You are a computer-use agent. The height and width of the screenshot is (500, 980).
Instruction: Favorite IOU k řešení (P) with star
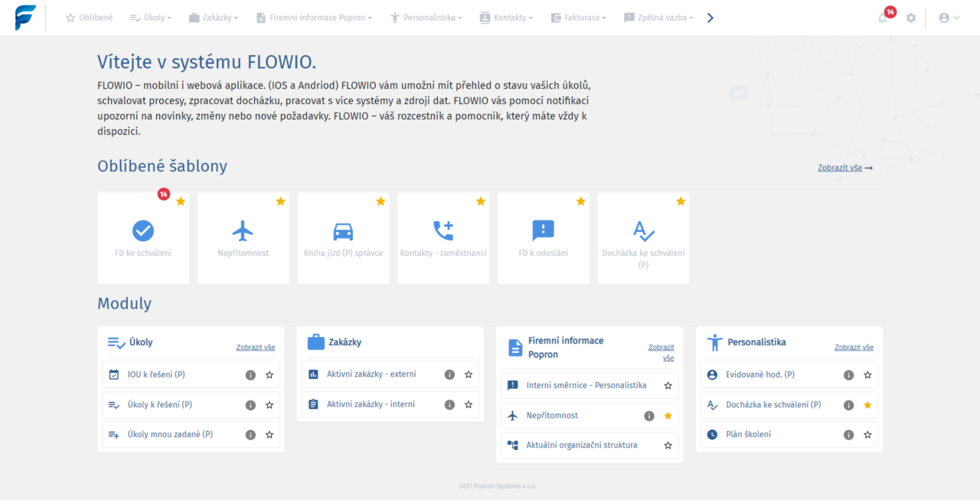269,375
